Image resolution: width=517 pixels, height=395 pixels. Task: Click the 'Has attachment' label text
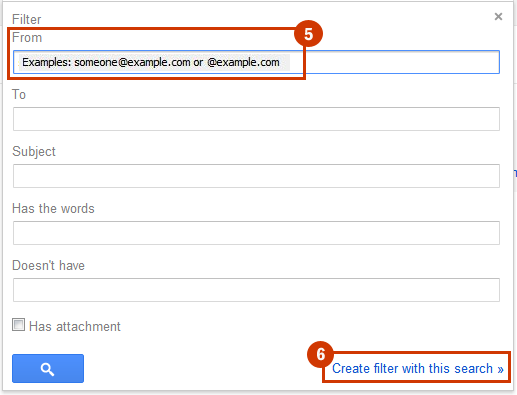(x=75, y=326)
